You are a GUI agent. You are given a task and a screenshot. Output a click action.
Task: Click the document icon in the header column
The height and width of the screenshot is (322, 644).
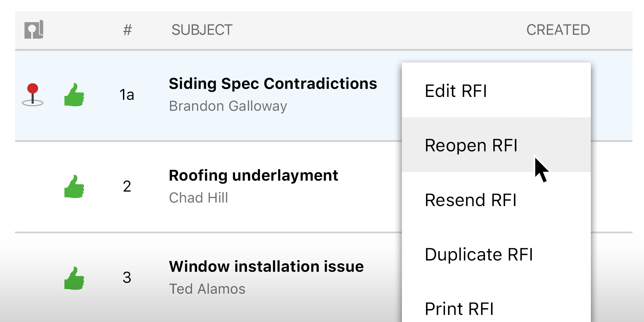(33, 30)
